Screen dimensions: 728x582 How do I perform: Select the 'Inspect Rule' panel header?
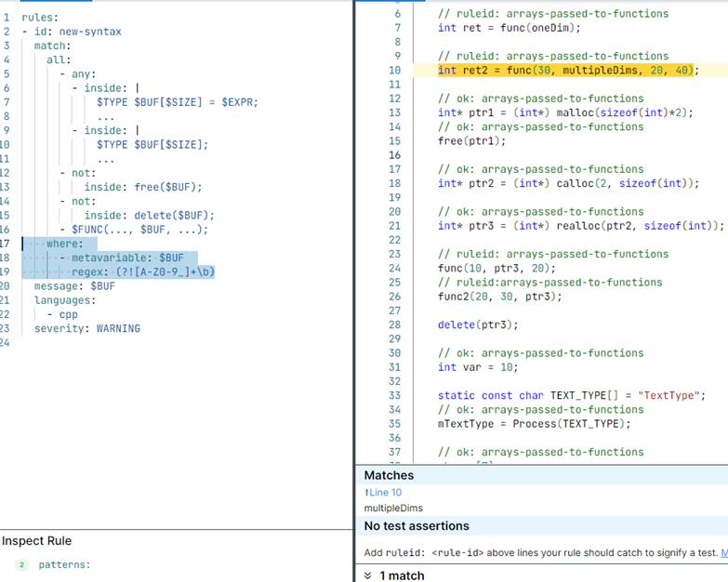(x=37, y=541)
